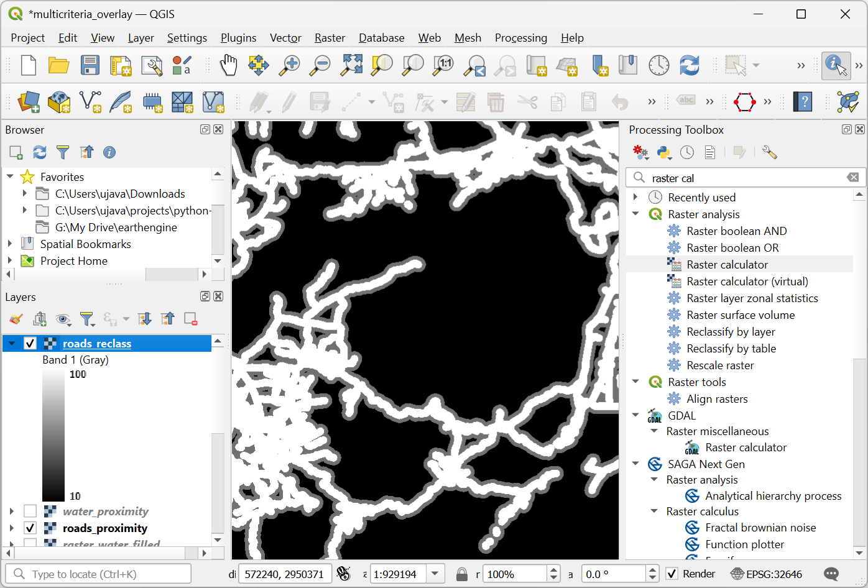
Task: Select Reclassify by table algorithm
Action: [731, 349]
